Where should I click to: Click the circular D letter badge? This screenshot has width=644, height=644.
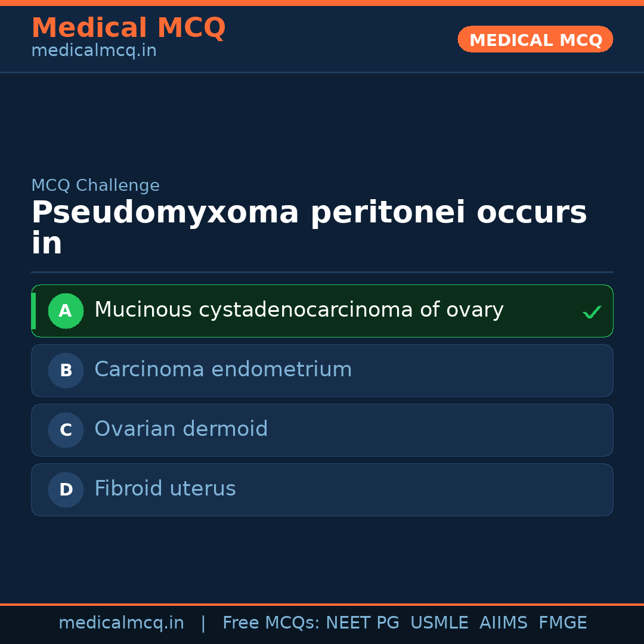(x=66, y=490)
